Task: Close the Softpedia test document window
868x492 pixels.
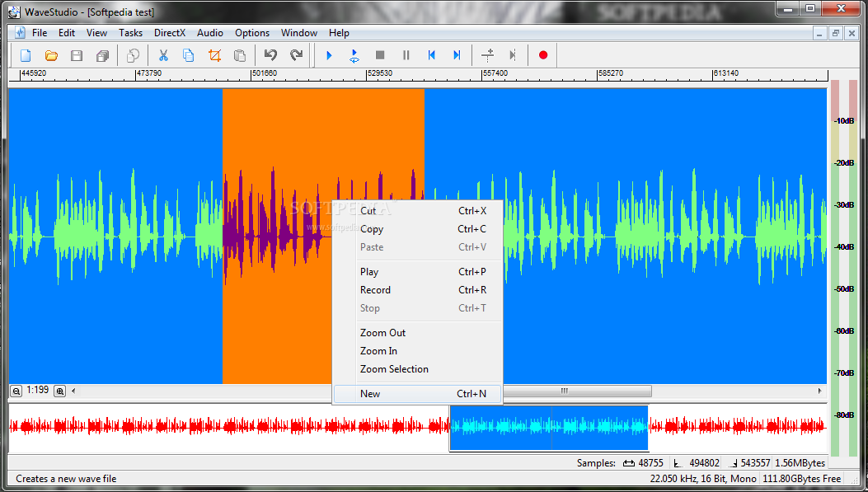Action: (x=852, y=33)
